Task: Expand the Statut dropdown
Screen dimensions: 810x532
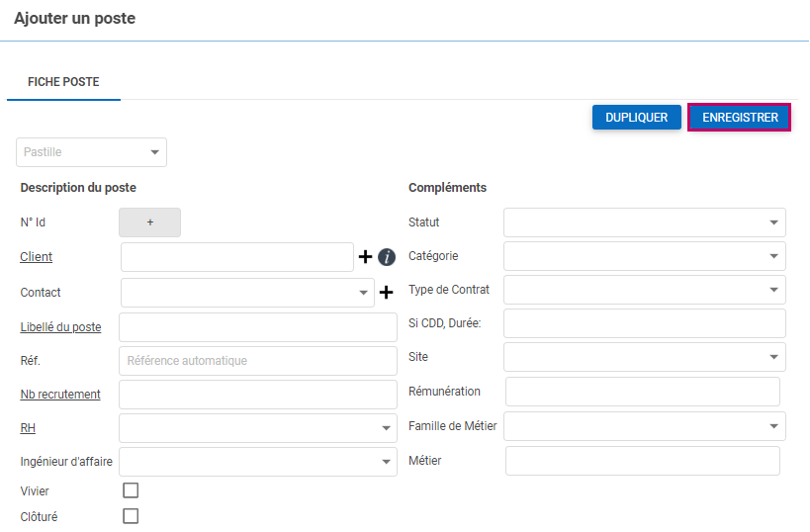Action: [x=644, y=222]
